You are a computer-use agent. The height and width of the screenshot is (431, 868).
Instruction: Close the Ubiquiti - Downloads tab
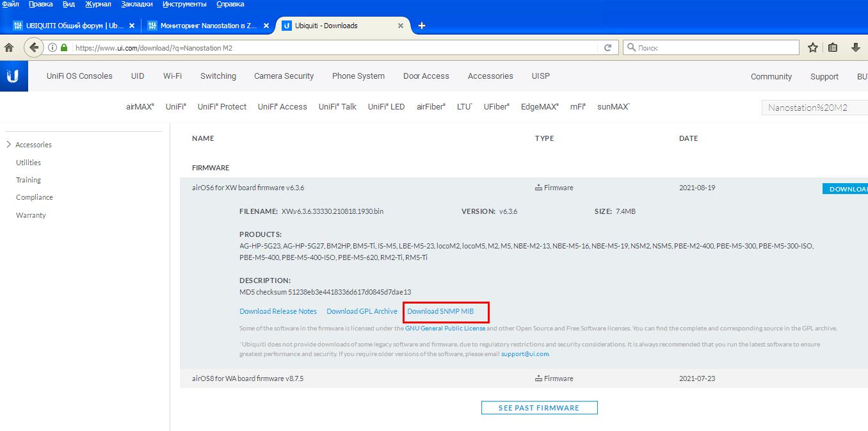401,26
